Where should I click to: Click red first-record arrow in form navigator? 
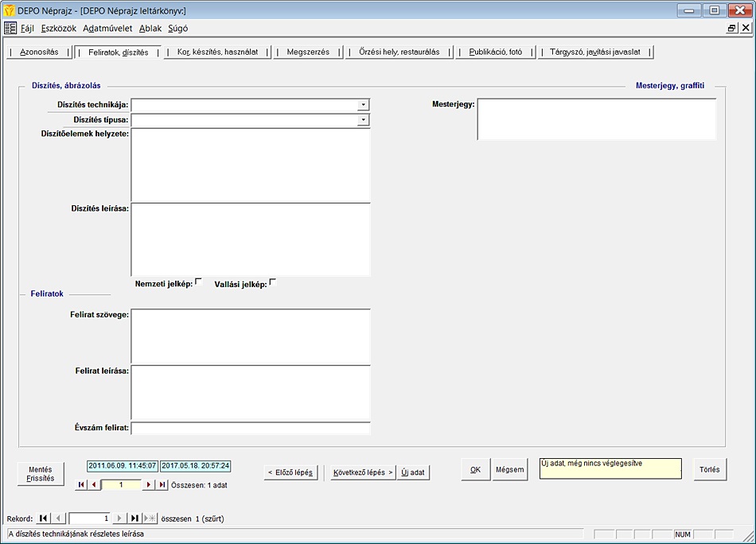(x=81, y=484)
